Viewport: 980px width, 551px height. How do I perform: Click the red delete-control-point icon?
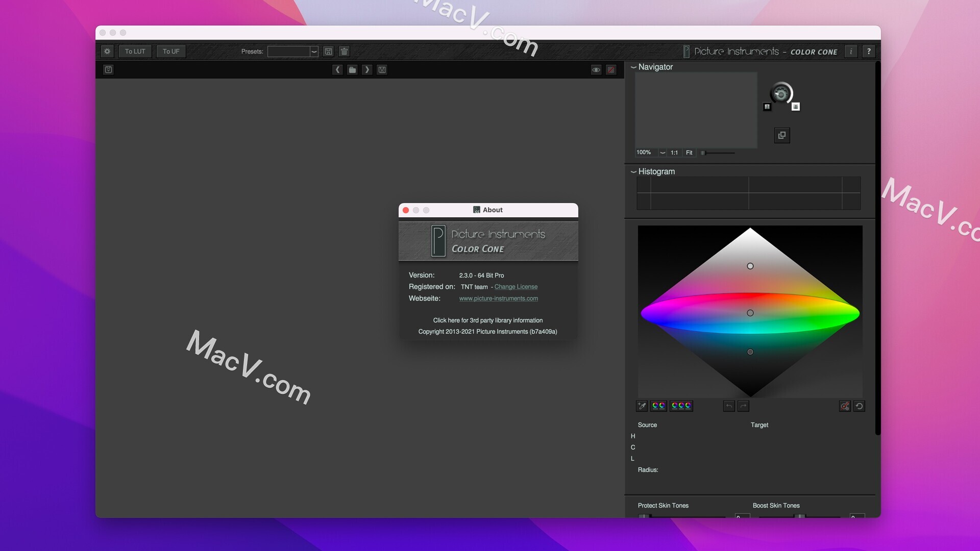coord(845,406)
